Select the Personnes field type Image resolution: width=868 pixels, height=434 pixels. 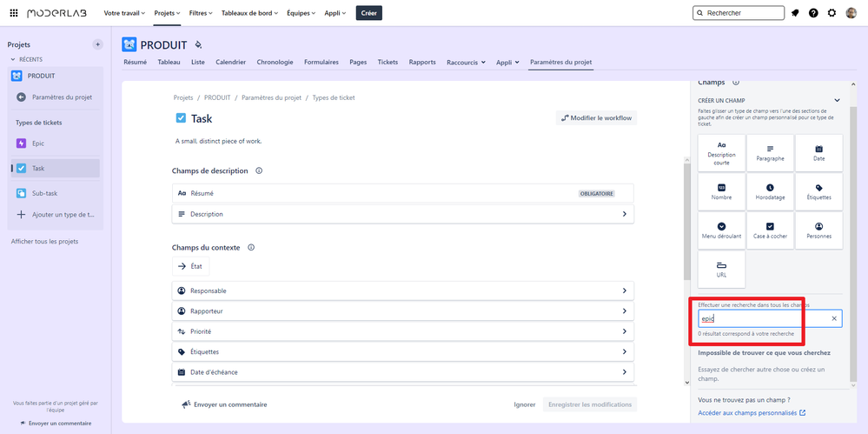tap(818, 230)
